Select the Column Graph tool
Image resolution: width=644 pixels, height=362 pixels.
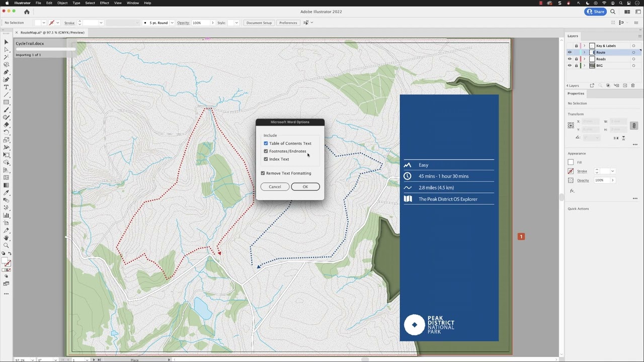pos(6,215)
